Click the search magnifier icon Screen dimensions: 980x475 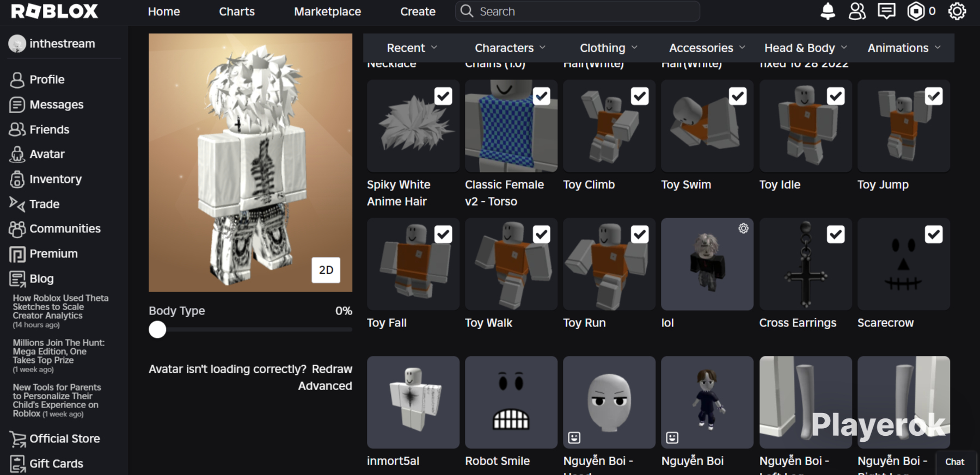coord(467,11)
